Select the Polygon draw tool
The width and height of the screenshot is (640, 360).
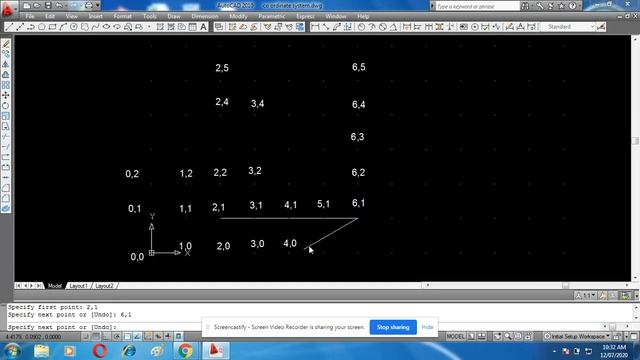[41, 27]
